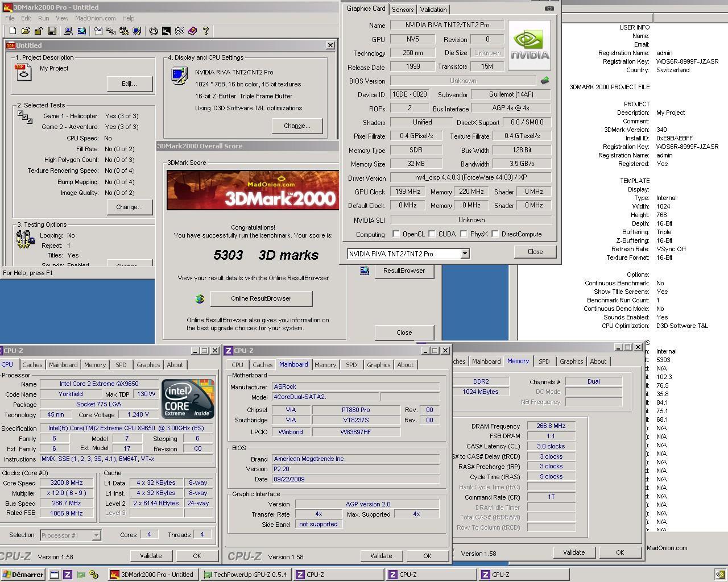This screenshot has height=582, width=728.
Task: Open Caches tab in the CPU-Z processor window
Action: tap(32, 365)
